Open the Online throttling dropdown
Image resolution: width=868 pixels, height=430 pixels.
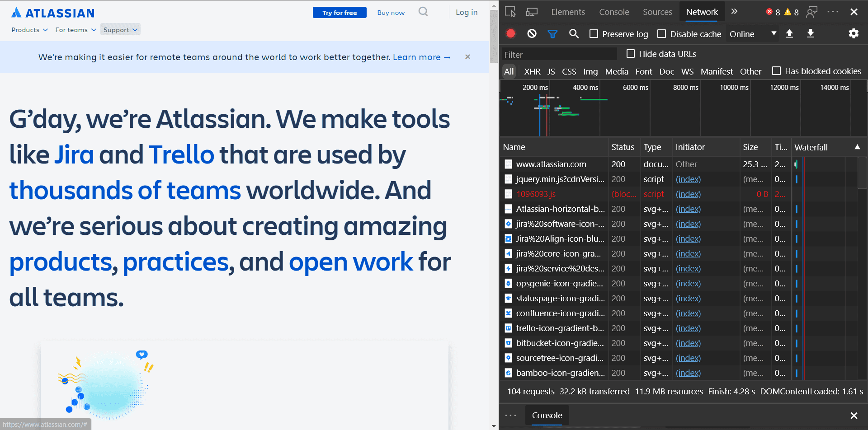[x=752, y=34]
